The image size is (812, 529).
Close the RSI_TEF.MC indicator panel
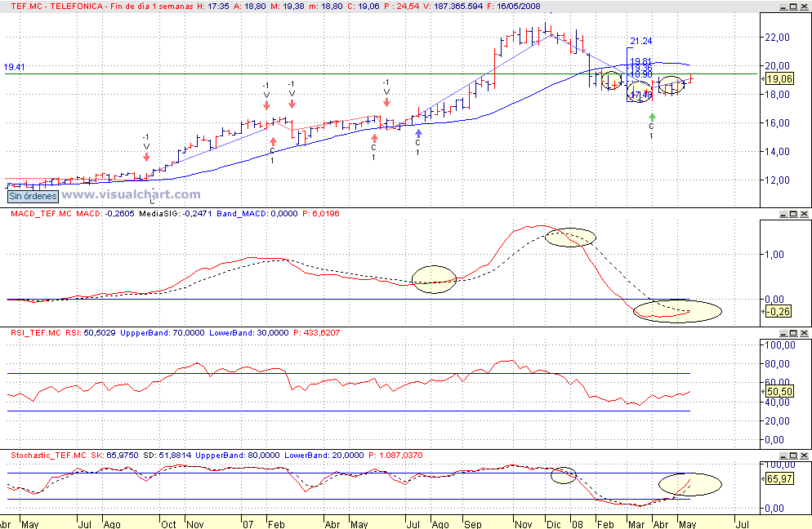click(x=804, y=333)
